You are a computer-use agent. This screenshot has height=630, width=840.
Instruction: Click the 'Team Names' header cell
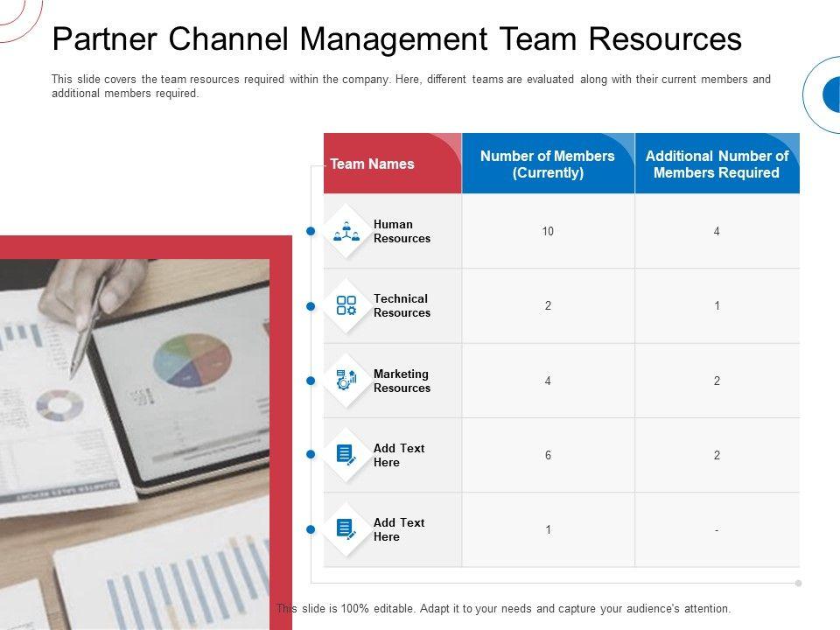[x=393, y=164]
